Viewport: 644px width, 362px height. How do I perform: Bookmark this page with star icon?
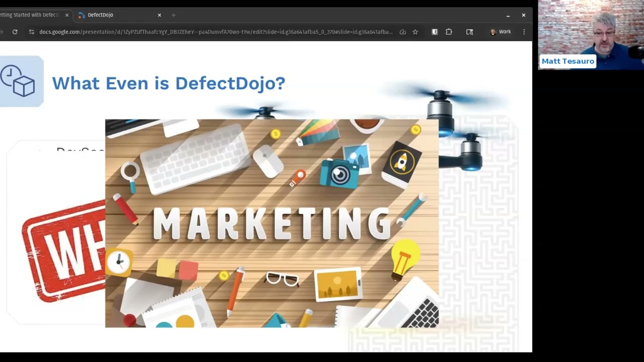point(415,32)
